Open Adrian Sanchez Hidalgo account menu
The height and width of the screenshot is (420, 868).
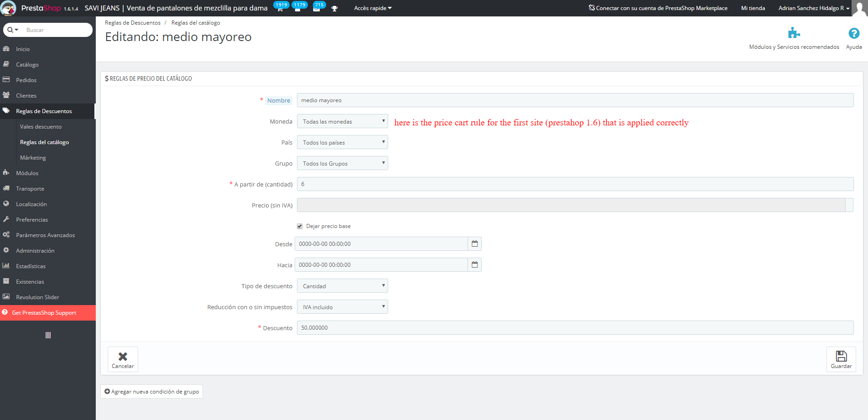click(814, 8)
